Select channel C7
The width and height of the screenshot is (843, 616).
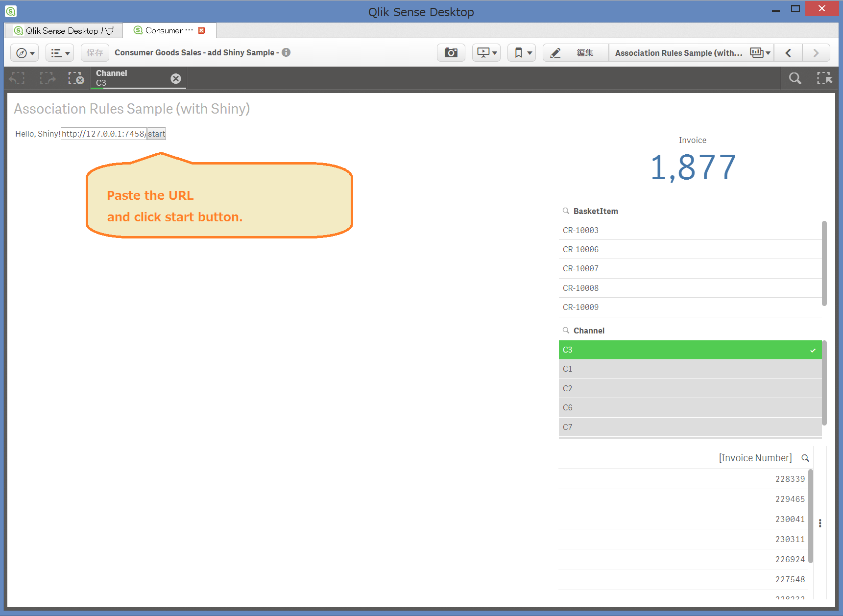point(690,427)
